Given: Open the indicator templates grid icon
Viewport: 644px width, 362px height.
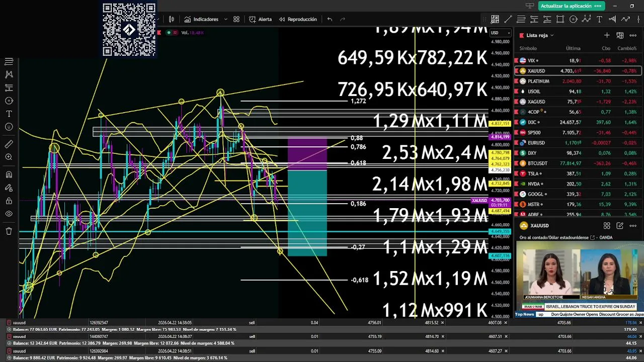Looking at the screenshot, I should click(236, 19).
